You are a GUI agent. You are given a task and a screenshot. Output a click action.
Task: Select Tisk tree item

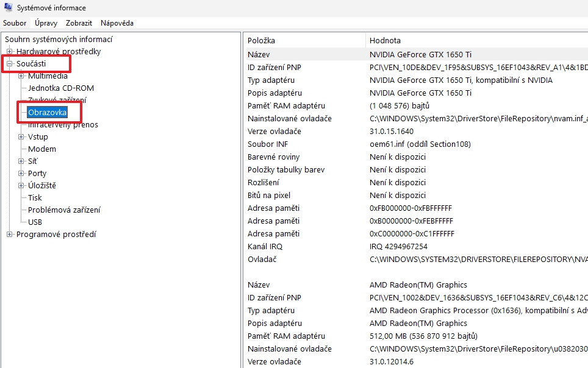point(35,197)
